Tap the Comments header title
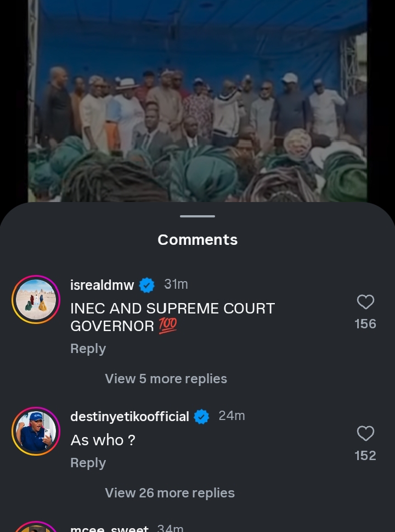This screenshot has width=395, height=532. click(198, 240)
